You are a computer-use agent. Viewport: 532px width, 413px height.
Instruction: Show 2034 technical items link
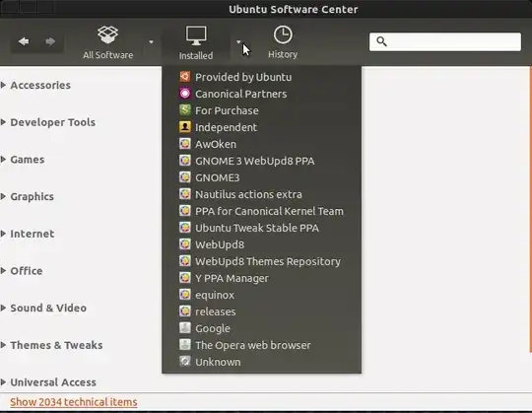(74, 402)
